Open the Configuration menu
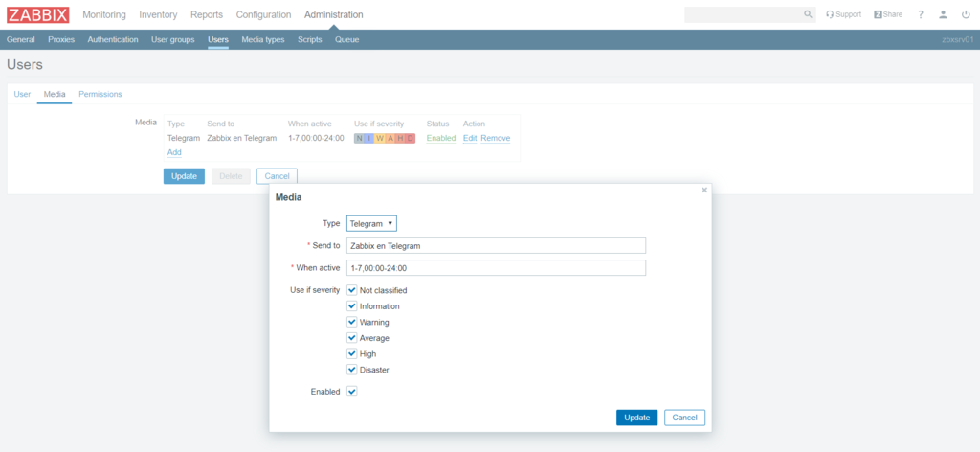Image resolution: width=980 pixels, height=452 pixels. [263, 14]
